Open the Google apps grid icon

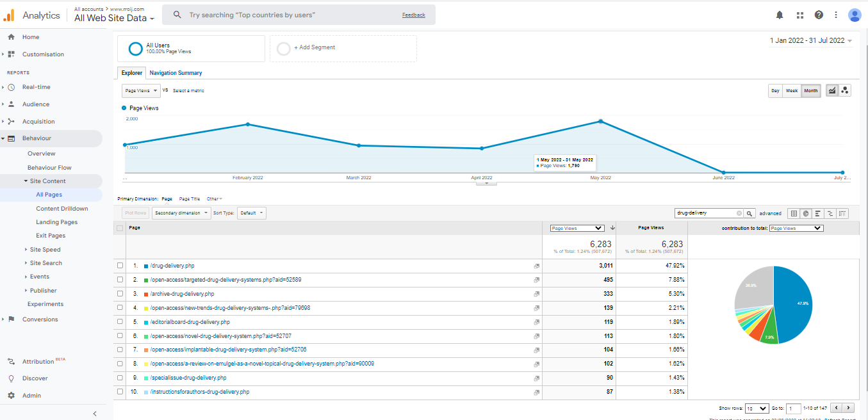click(x=799, y=15)
